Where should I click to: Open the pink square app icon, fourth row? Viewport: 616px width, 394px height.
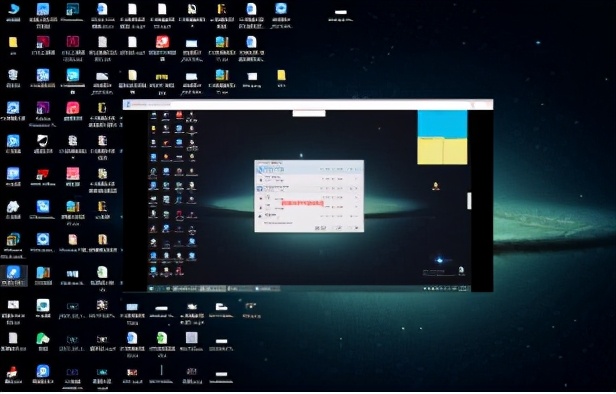[73, 108]
